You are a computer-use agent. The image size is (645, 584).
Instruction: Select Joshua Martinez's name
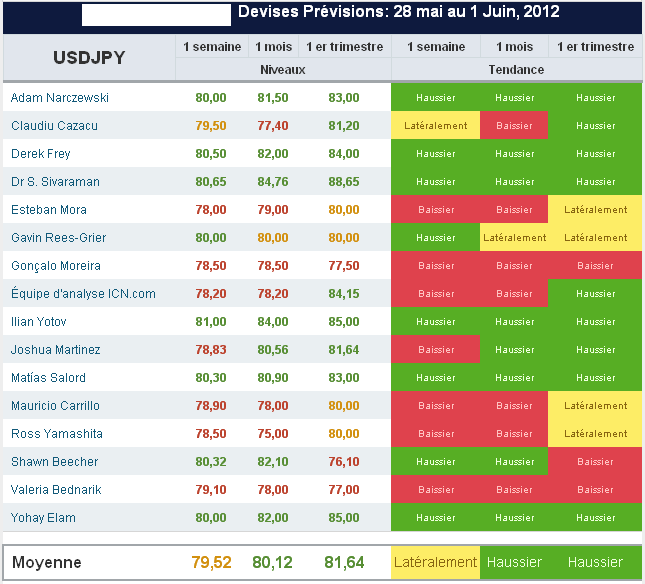[56, 350]
